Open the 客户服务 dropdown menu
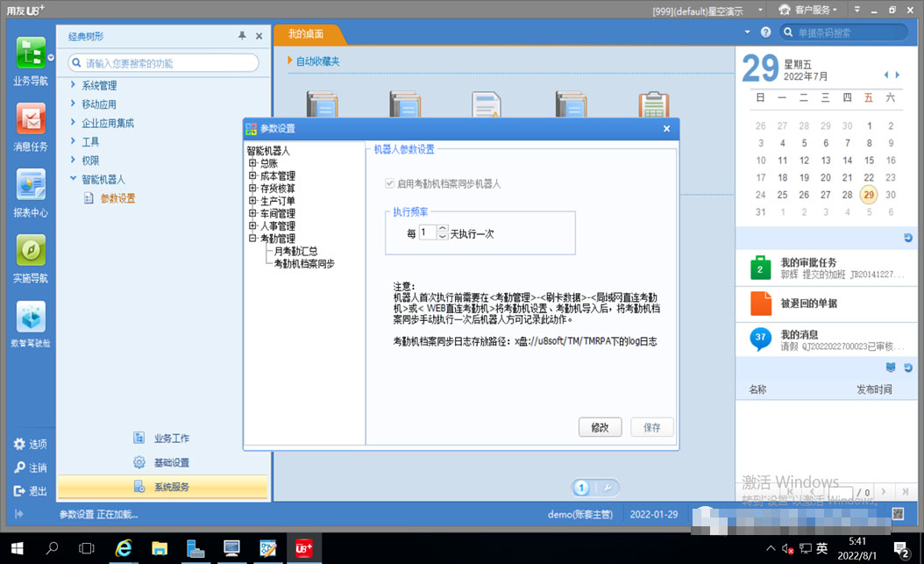 pos(808,10)
